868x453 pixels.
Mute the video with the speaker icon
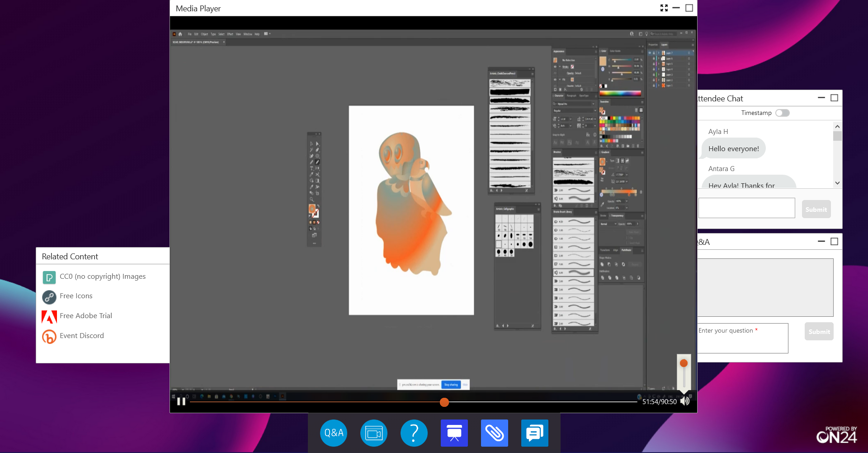(x=685, y=401)
